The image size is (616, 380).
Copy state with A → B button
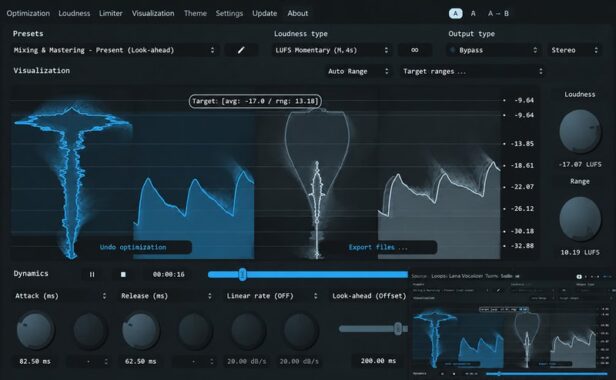(x=498, y=13)
